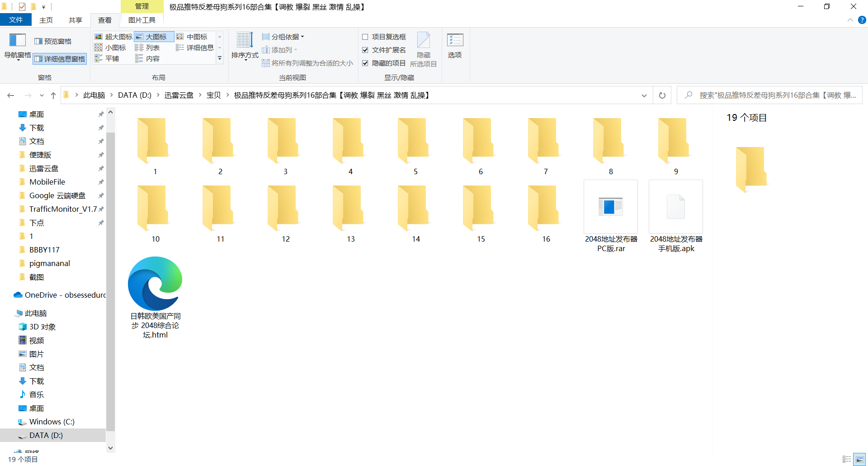Open the address bar history dropdown arrow
Screen dimensions: 868x466
coord(644,95)
